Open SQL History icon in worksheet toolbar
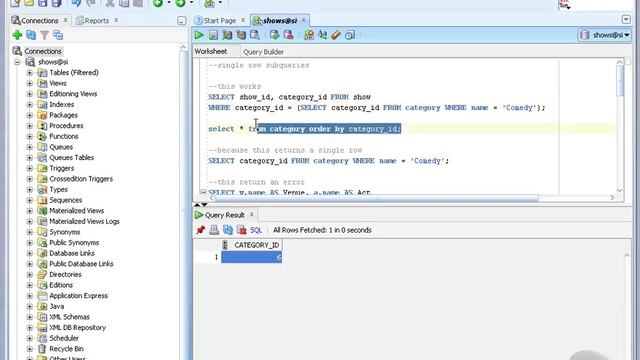Image resolution: width=640 pixels, height=360 pixels. [x=350, y=35]
